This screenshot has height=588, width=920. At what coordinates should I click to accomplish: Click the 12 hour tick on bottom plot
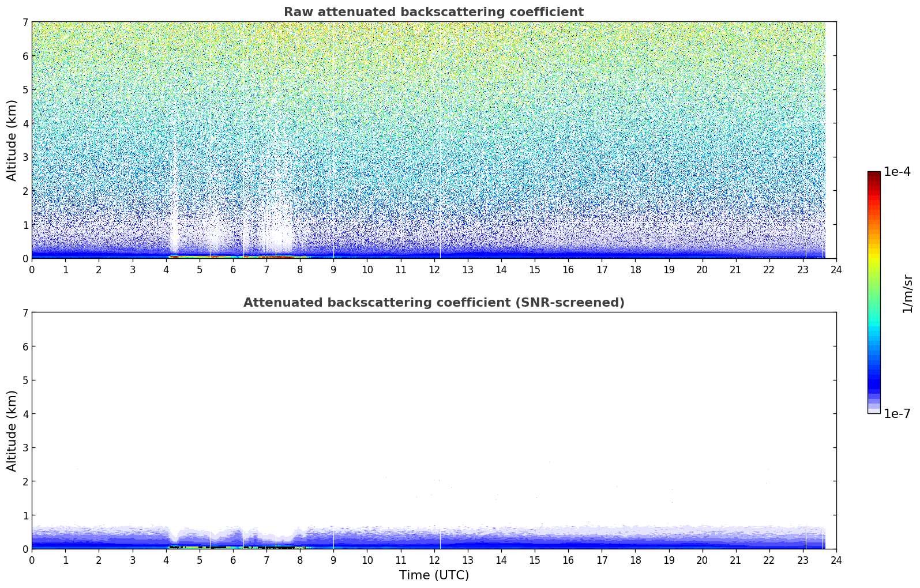click(434, 560)
